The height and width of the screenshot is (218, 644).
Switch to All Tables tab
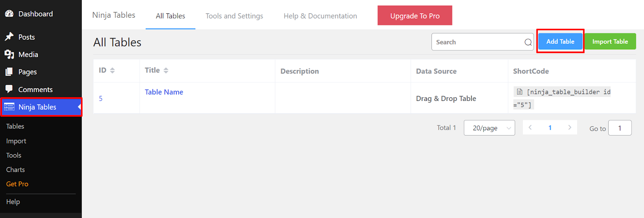(x=171, y=16)
